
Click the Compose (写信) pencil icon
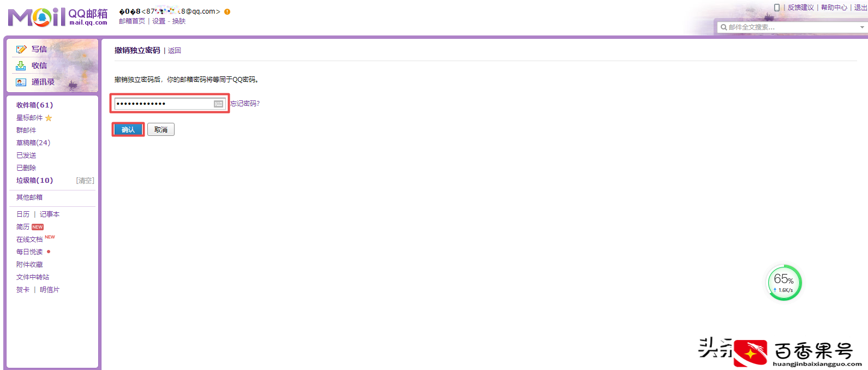21,49
